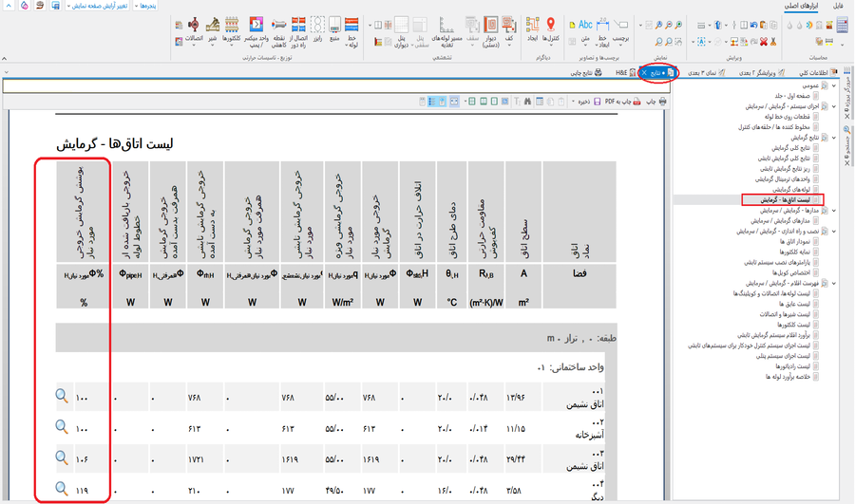The height and width of the screenshot is (504, 855).
Task: Click magnifier icon in the Kitchen (آشپزخانه) row
Action: coord(62,428)
